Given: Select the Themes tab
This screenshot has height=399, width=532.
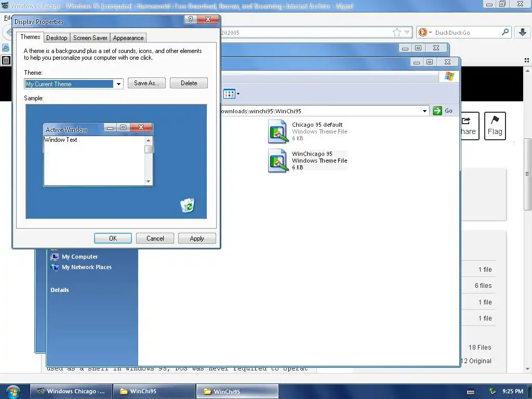Looking at the screenshot, I should point(30,37).
